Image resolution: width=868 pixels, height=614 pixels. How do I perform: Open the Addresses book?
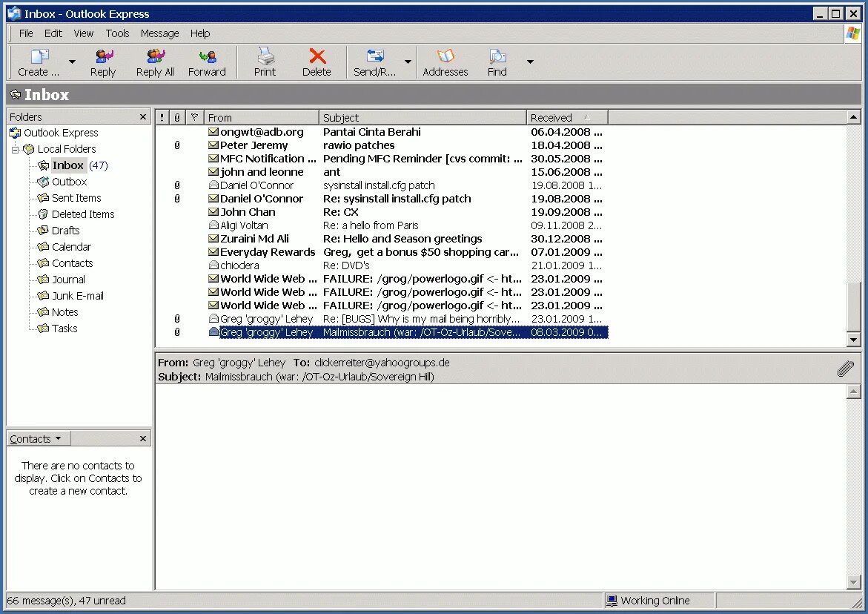[x=445, y=62]
